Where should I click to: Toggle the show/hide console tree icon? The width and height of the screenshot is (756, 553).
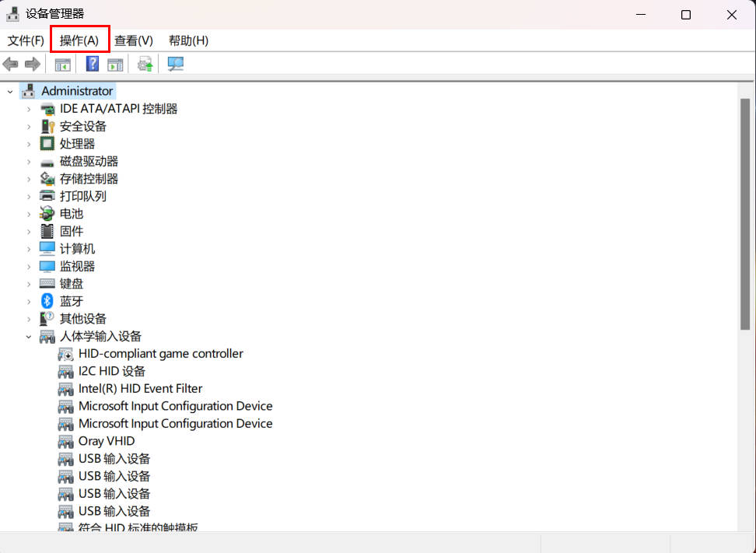coord(63,64)
